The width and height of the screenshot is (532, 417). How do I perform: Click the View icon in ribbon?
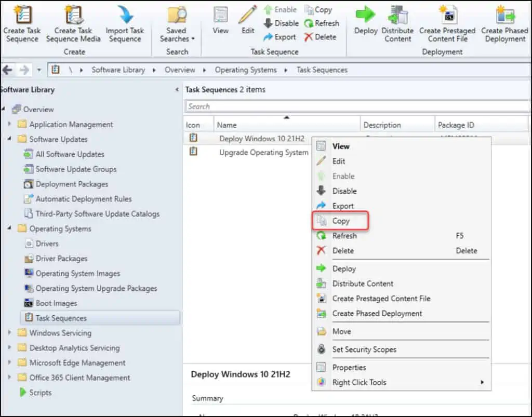click(220, 15)
